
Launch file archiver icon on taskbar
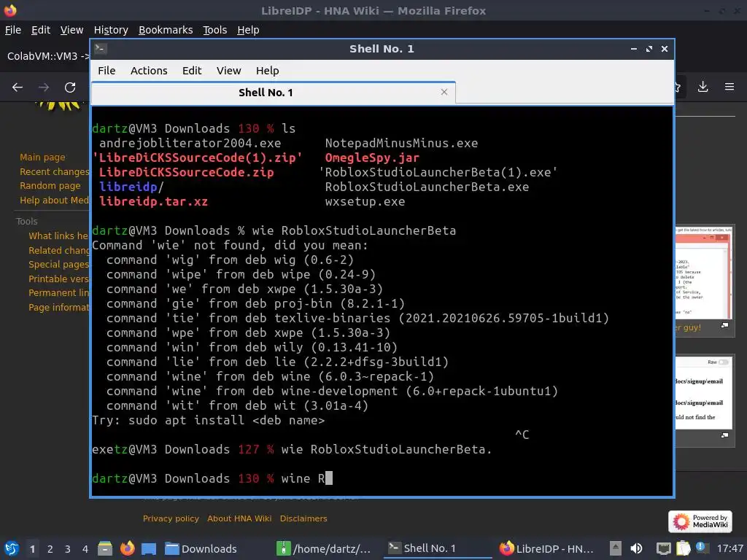pyautogui.click(x=105, y=548)
